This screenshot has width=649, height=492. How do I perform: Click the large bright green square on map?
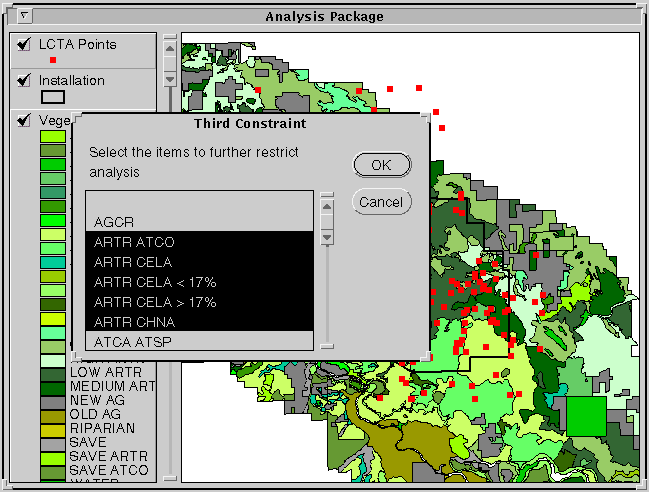pyautogui.click(x=585, y=416)
